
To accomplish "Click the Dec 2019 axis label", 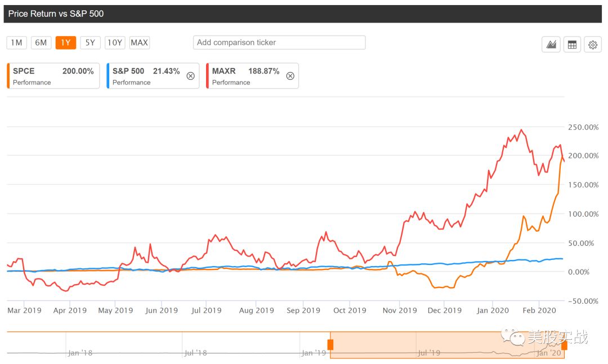I will pos(444,311).
